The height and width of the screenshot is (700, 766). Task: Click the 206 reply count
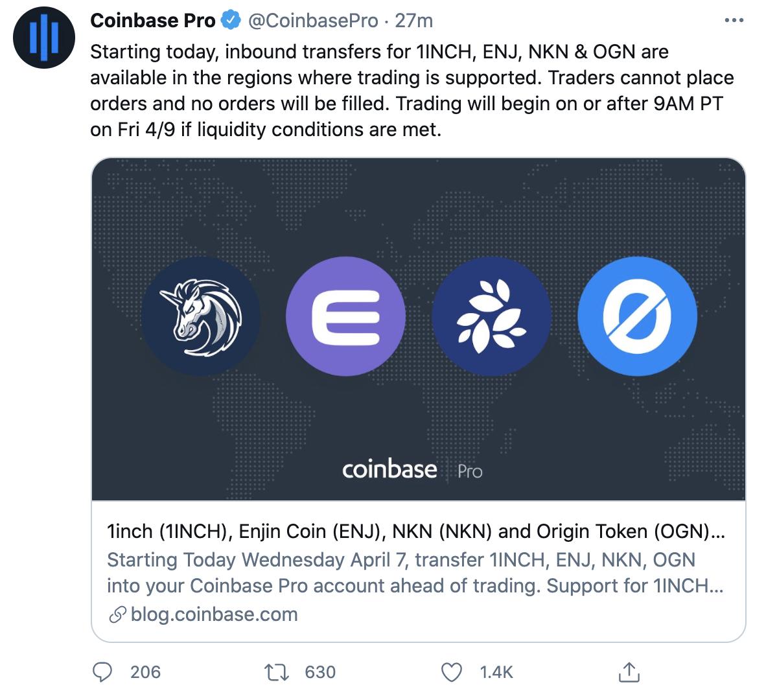(x=146, y=672)
